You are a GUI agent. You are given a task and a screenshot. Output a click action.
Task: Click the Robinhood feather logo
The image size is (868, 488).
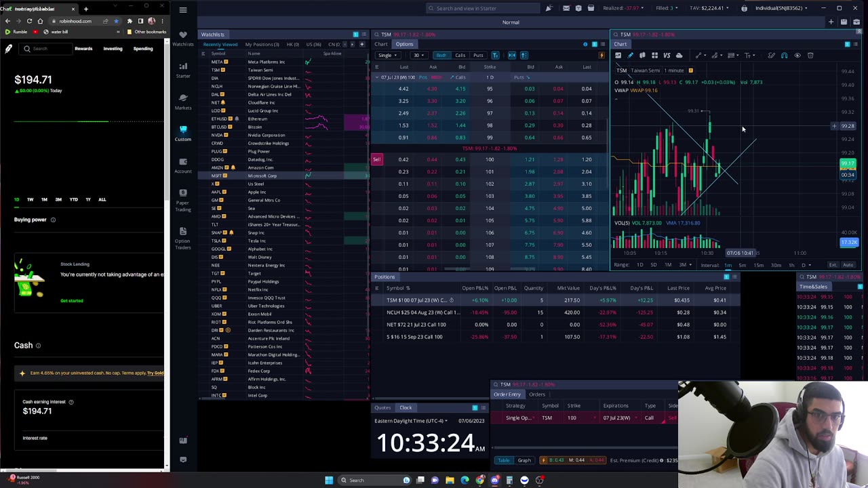pos(8,48)
